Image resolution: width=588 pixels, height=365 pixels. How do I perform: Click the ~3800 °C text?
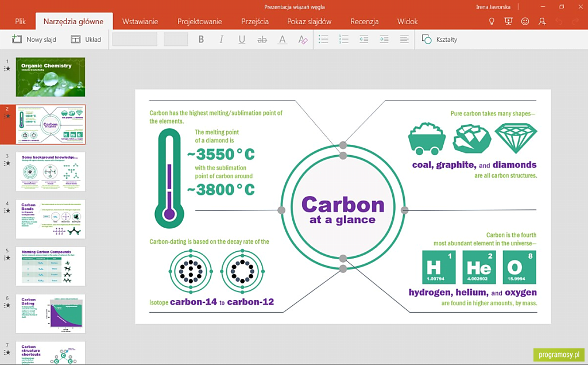221,189
